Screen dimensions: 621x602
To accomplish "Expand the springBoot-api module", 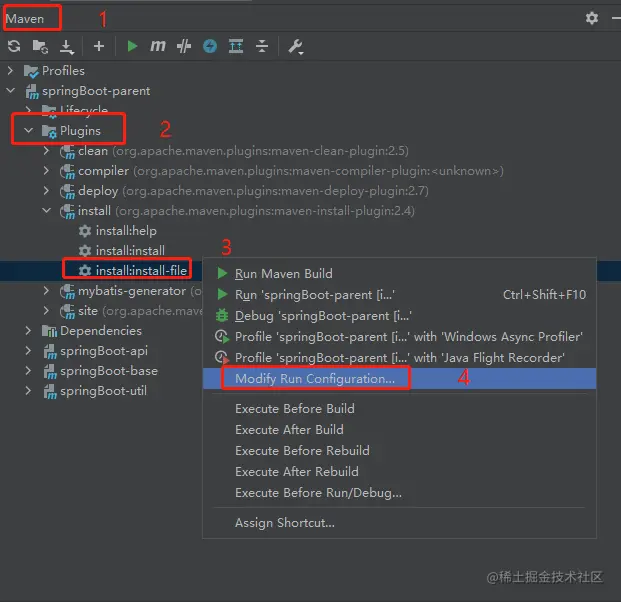I will (28, 351).
